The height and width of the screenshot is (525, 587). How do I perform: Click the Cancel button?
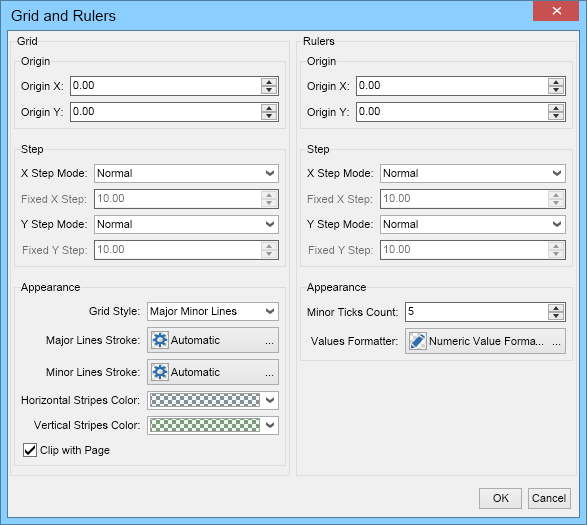click(x=549, y=498)
